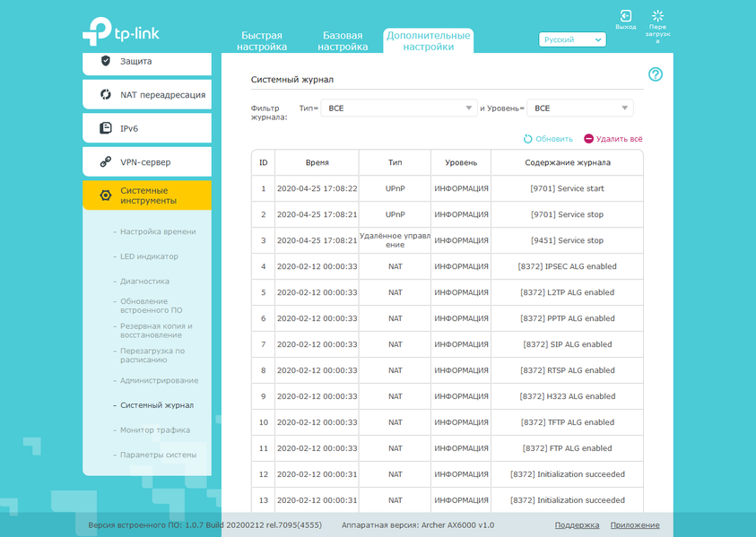The height and width of the screenshot is (537, 756).
Task: Expand the log Тип filter dropdown
Action: [399, 108]
